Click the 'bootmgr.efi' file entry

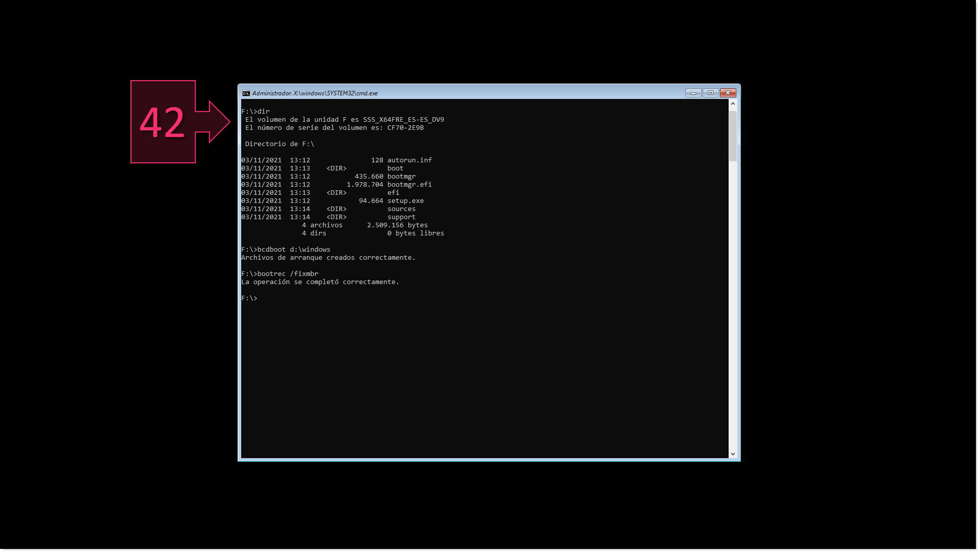coord(409,185)
